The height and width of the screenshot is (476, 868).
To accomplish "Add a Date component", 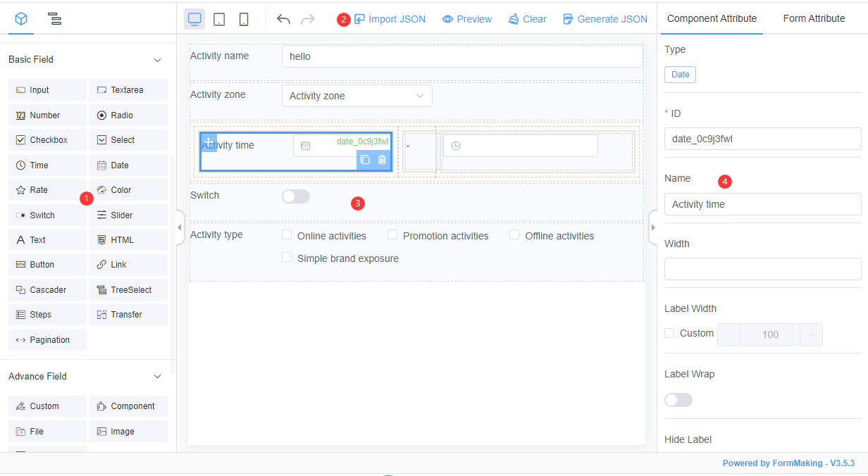I will click(x=128, y=165).
